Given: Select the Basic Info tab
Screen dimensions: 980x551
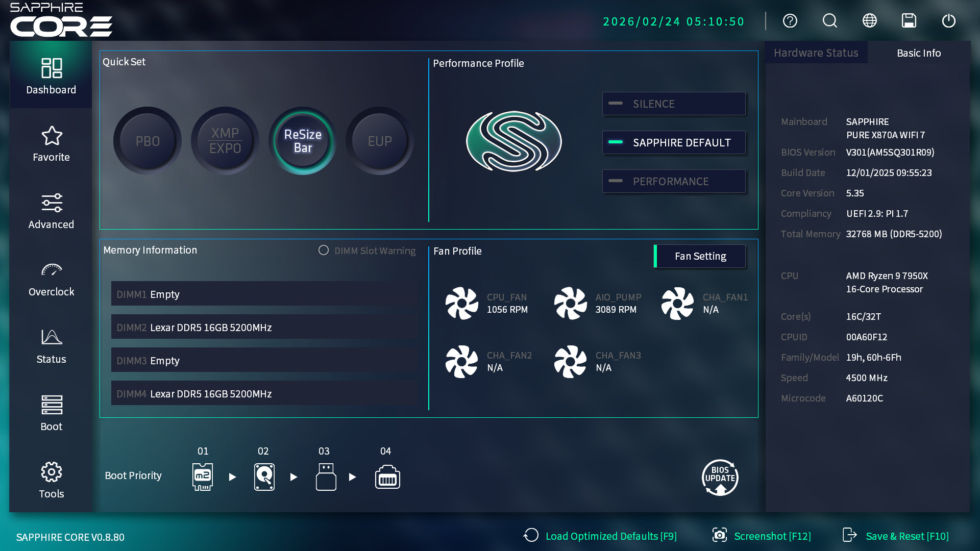Looking at the screenshot, I should 918,53.
